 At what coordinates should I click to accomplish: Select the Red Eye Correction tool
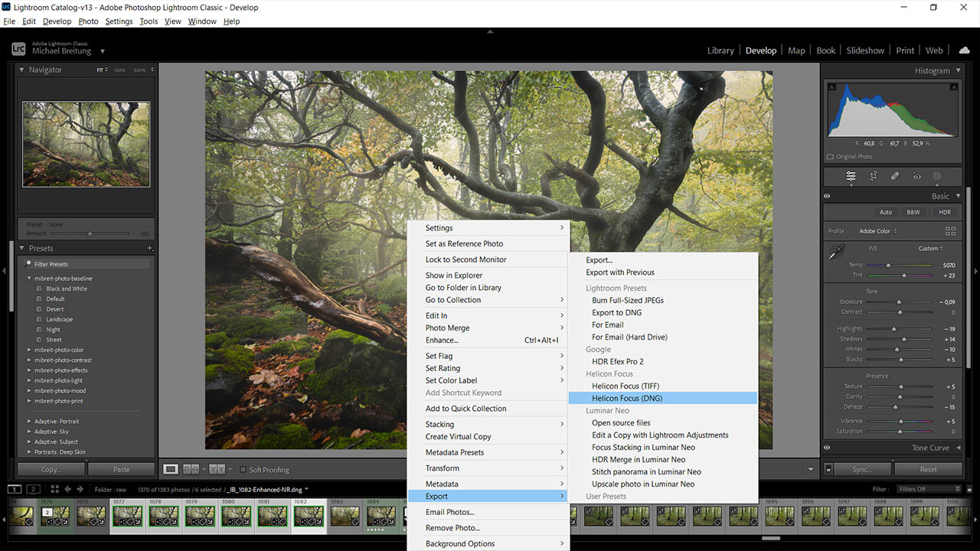tap(916, 176)
